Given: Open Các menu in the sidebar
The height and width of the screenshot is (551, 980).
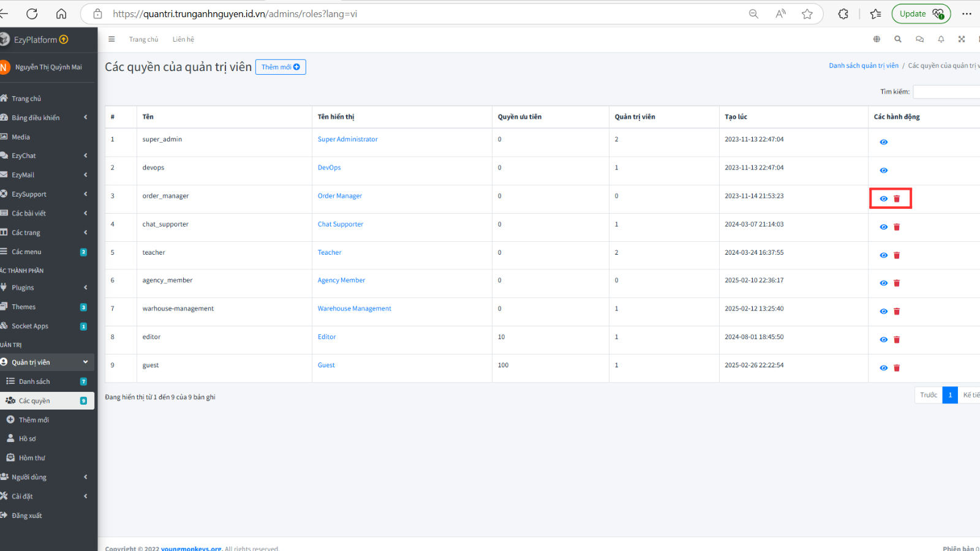Looking at the screenshot, I should pyautogui.click(x=47, y=252).
